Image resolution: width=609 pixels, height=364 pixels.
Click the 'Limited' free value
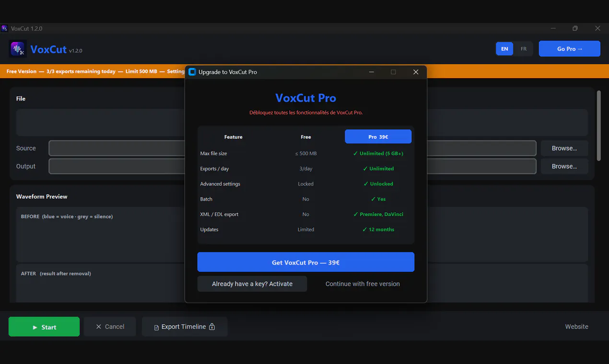[x=306, y=229]
